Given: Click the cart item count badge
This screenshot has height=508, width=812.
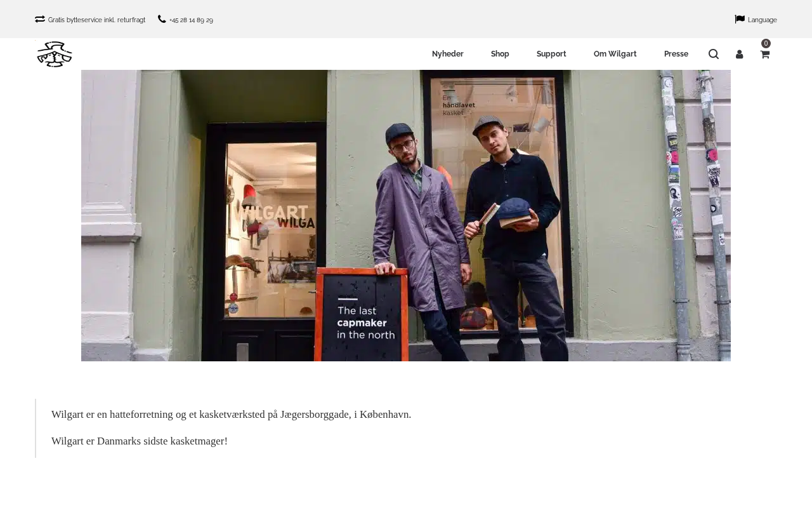Looking at the screenshot, I should (x=766, y=43).
